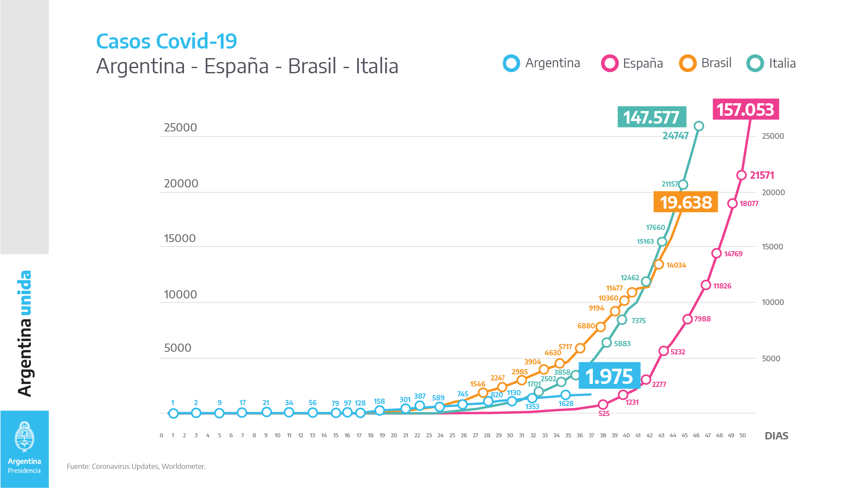
Task: Click the España data point labeled 525
Action: click(603, 404)
